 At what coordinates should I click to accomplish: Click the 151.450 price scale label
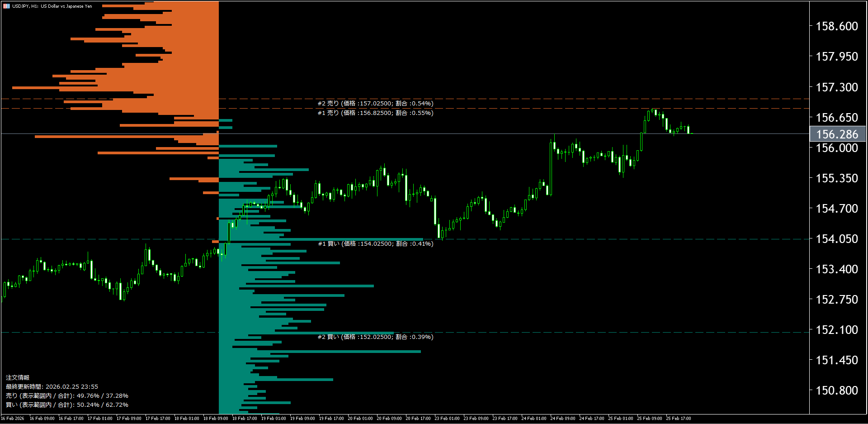tap(837, 360)
